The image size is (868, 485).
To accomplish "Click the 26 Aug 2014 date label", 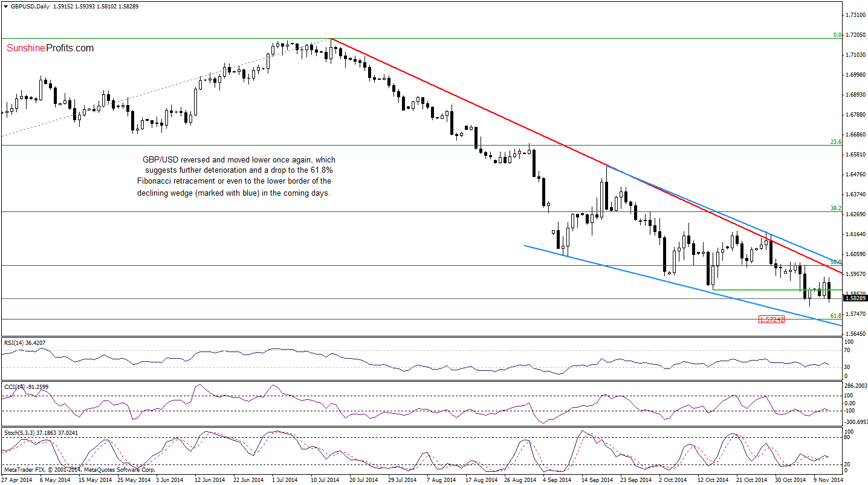I will click(x=519, y=480).
